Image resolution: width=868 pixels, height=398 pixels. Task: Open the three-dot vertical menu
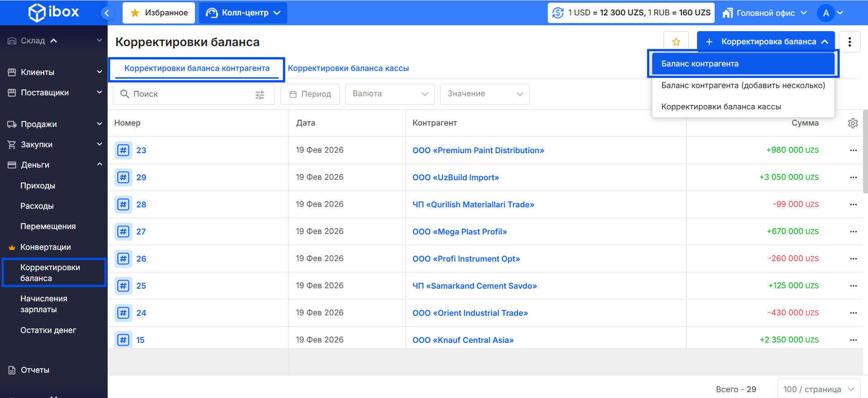point(849,42)
